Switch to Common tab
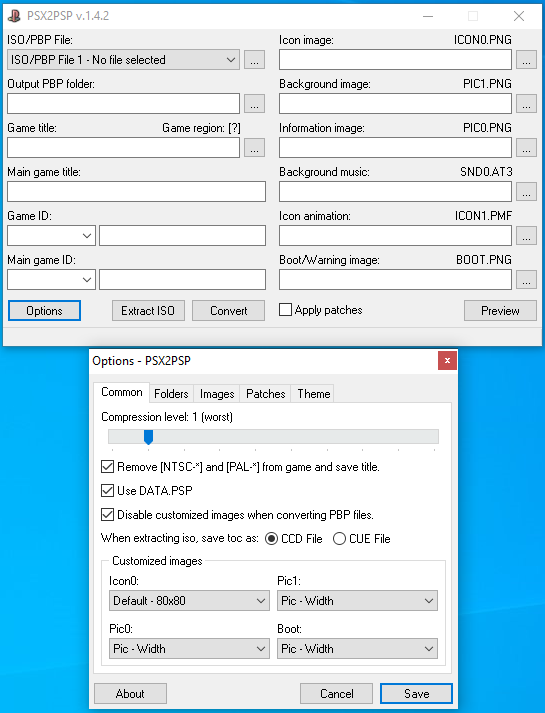This screenshot has height=713, width=545. 121,392
